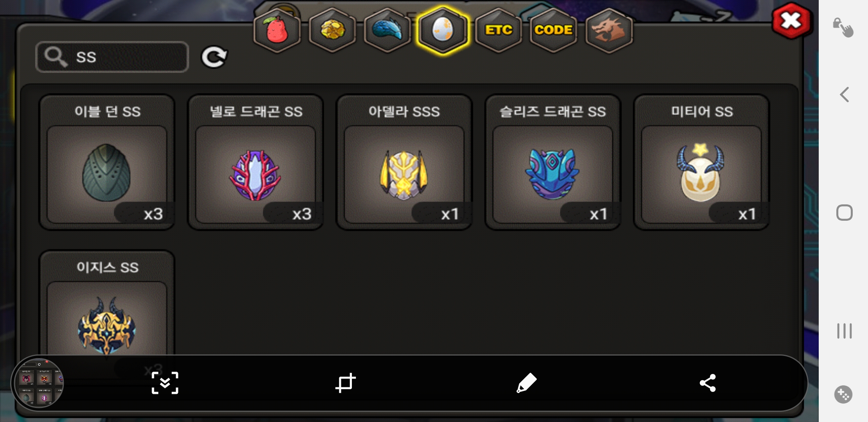This screenshot has width=868, height=422.
Task: Open the brown dragon head tab
Action: (x=609, y=30)
